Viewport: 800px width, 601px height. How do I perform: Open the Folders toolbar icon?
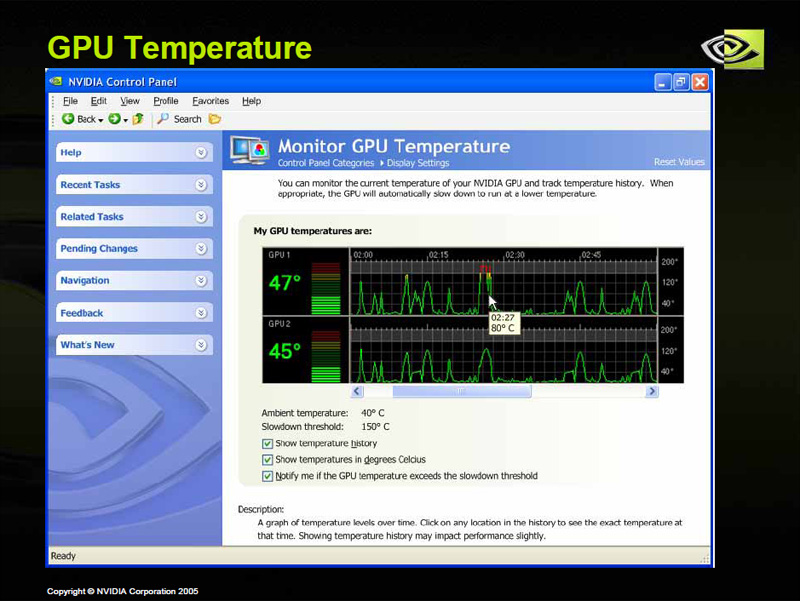pyautogui.click(x=215, y=119)
